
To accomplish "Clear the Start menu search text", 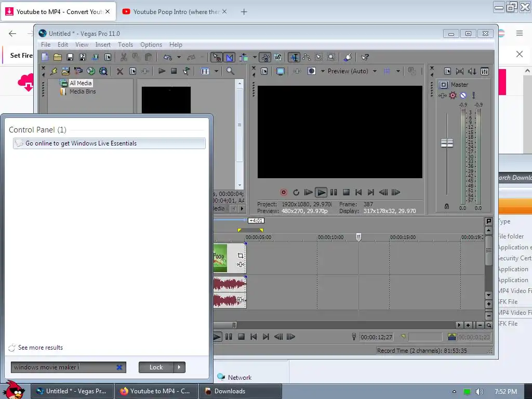I will pyautogui.click(x=119, y=367).
